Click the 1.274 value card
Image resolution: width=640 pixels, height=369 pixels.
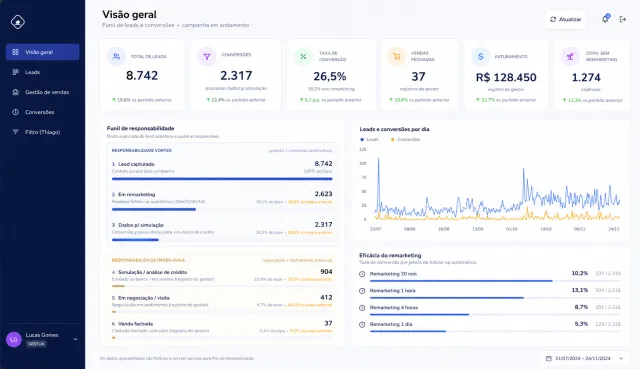click(586, 78)
